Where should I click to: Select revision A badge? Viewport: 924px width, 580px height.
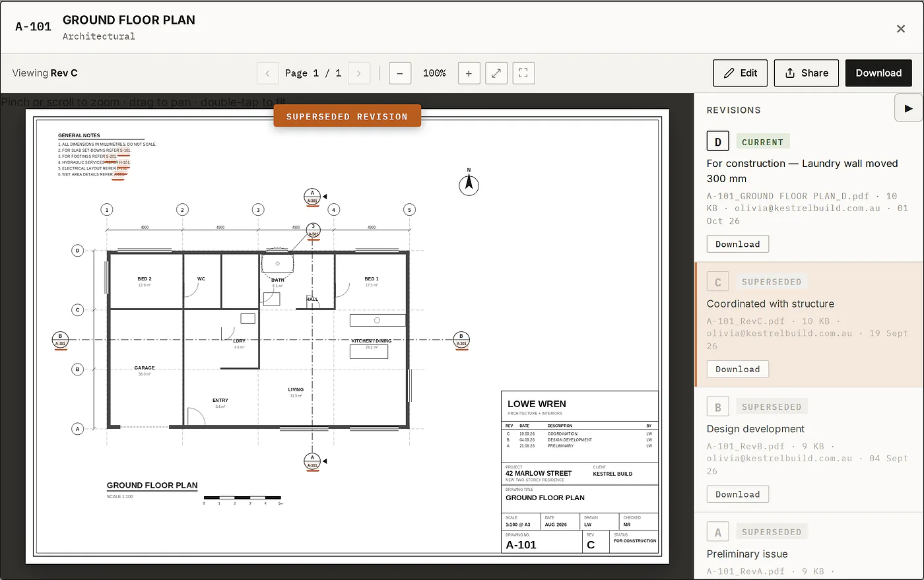click(x=718, y=532)
